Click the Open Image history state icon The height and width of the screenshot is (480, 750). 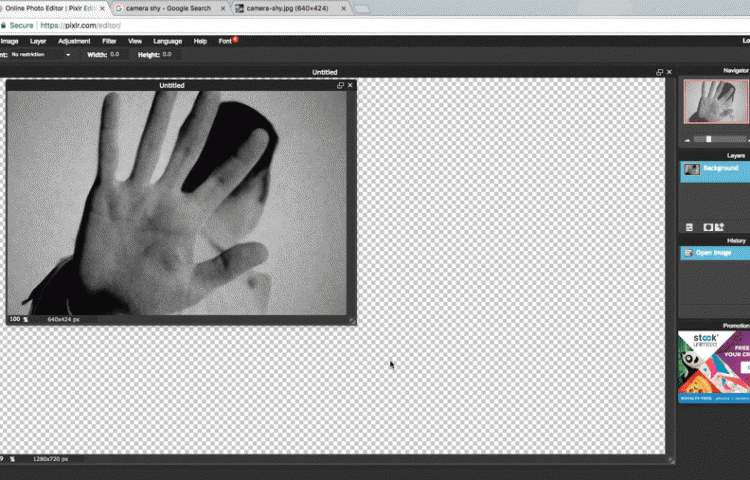[x=688, y=253]
